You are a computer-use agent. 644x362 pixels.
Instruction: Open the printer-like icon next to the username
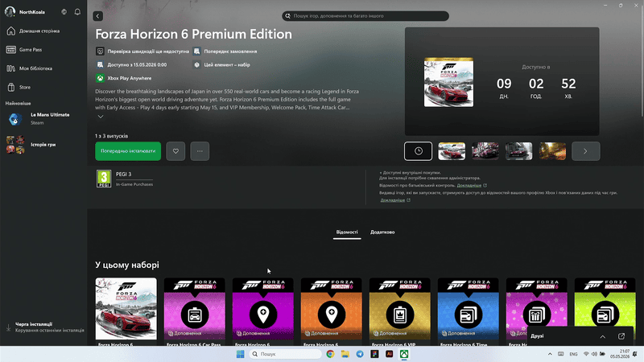point(64,12)
